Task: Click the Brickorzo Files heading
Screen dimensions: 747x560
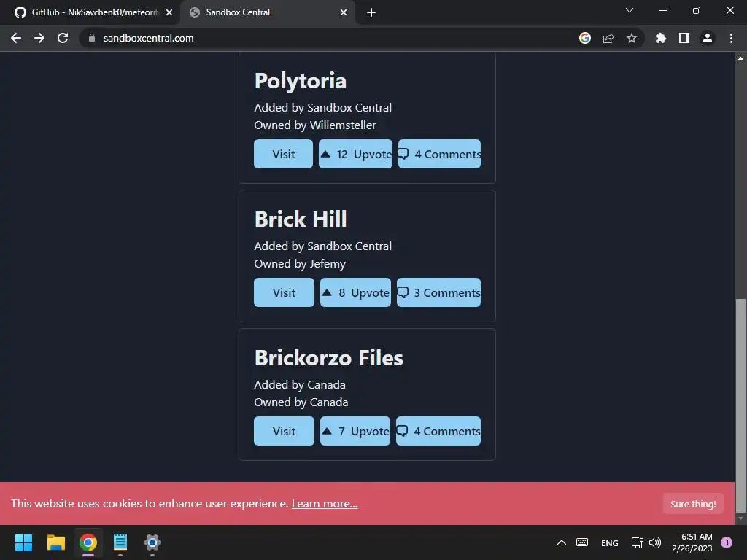Action: tap(329, 357)
